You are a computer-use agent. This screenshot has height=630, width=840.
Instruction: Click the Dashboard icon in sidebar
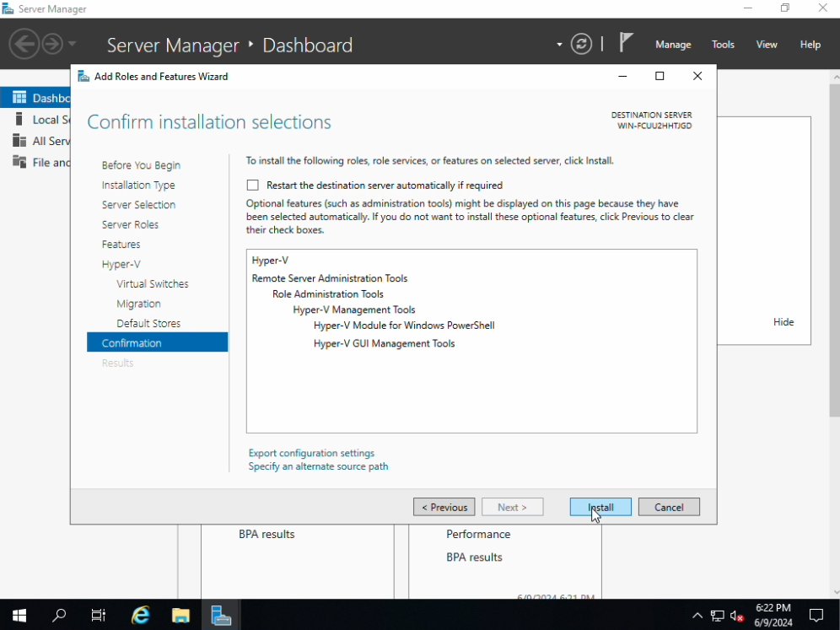click(x=19, y=98)
